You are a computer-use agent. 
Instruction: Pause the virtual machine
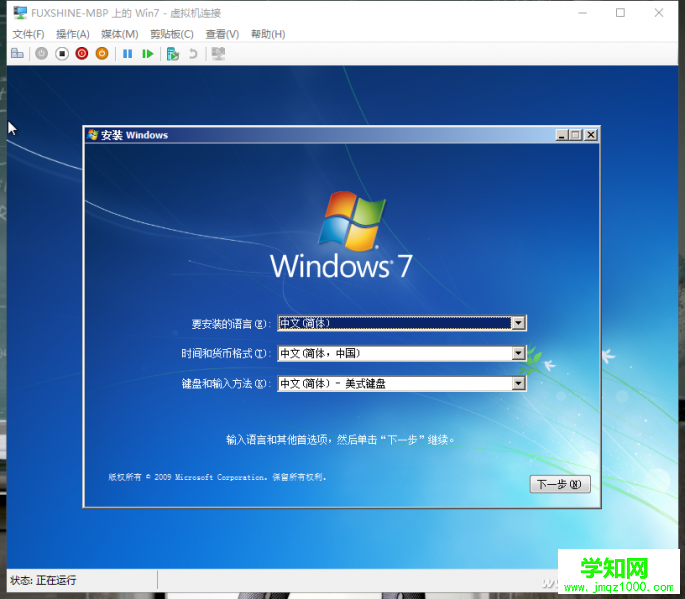coord(128,54)
